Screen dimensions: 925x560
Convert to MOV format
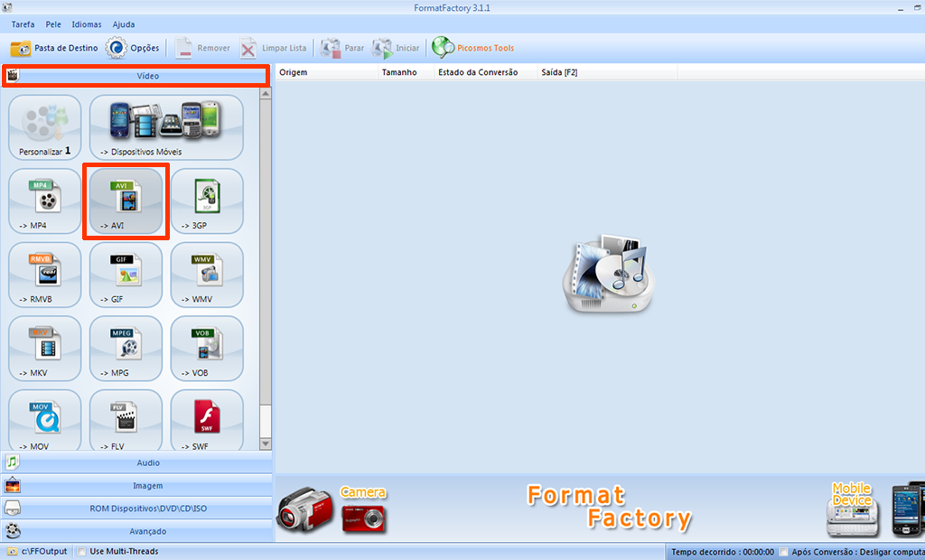point(45,420)
